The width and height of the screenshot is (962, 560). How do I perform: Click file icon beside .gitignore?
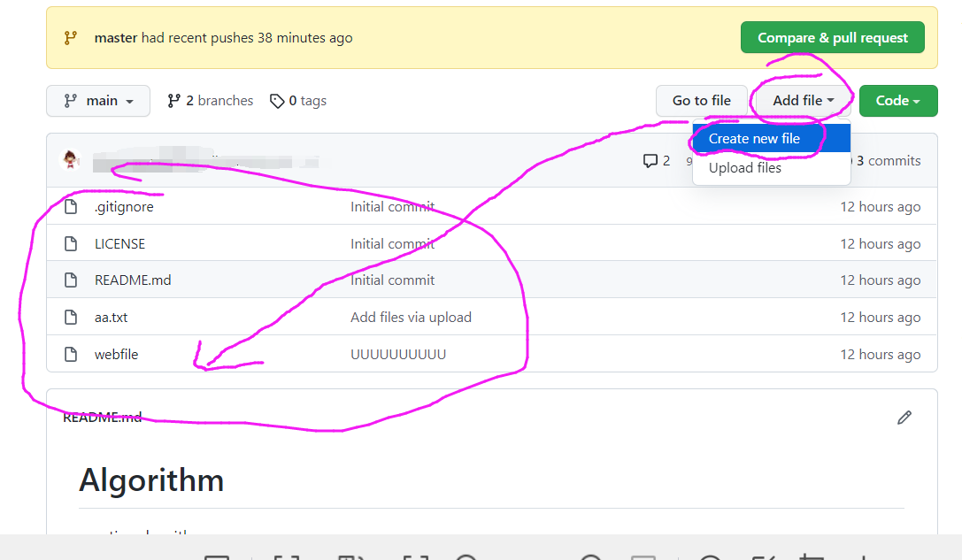(x=71, y=207)
